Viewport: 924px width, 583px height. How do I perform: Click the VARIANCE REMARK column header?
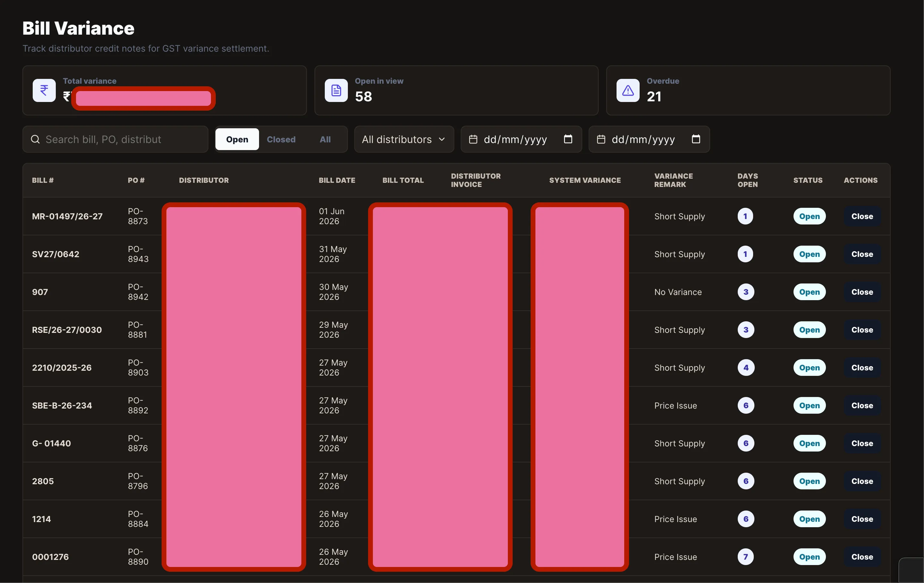click(673, 180)
